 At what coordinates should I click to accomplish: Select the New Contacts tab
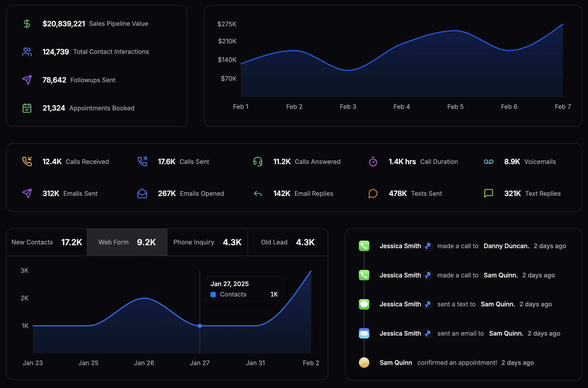click(x=47, y=242)
